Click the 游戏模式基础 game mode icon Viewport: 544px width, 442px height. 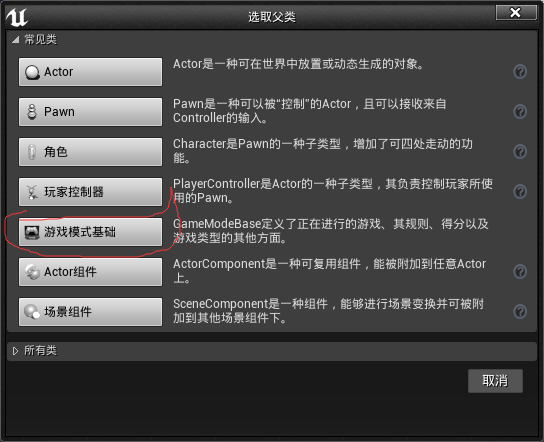[32, 232]
